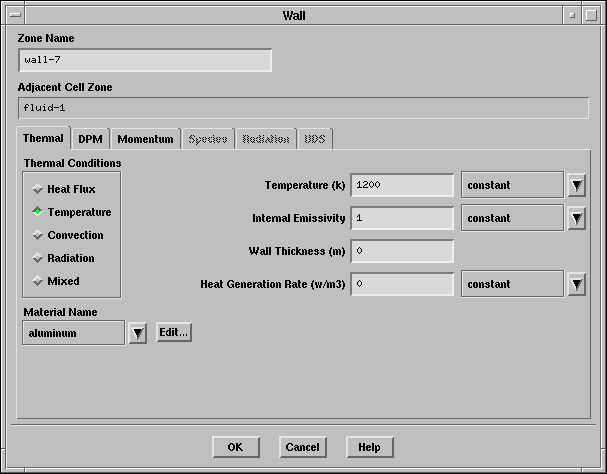Click the Heat Generation Rate constant combo box

(x=512, y=284)
